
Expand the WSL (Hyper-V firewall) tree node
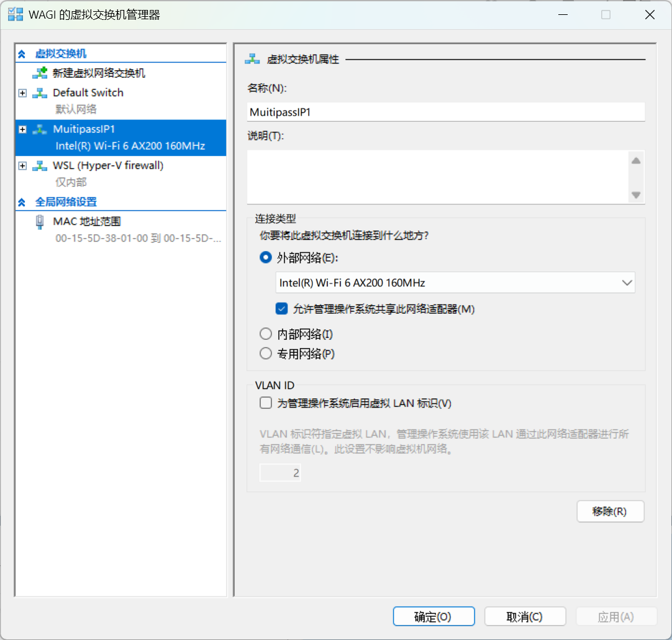23,166
